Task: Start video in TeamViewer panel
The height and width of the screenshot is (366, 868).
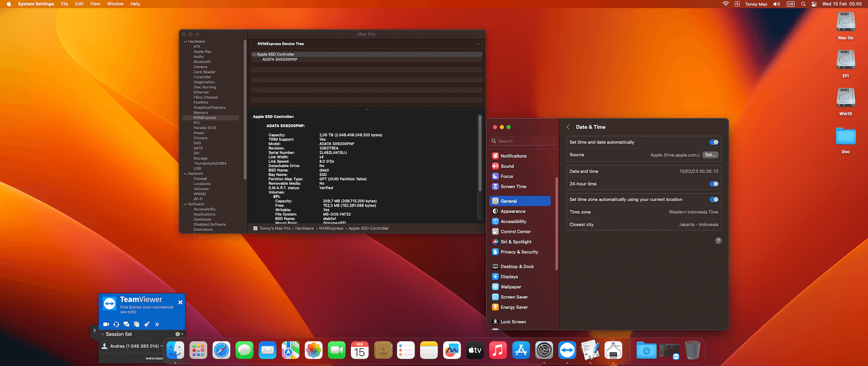Action: click(x=106, y=324)
